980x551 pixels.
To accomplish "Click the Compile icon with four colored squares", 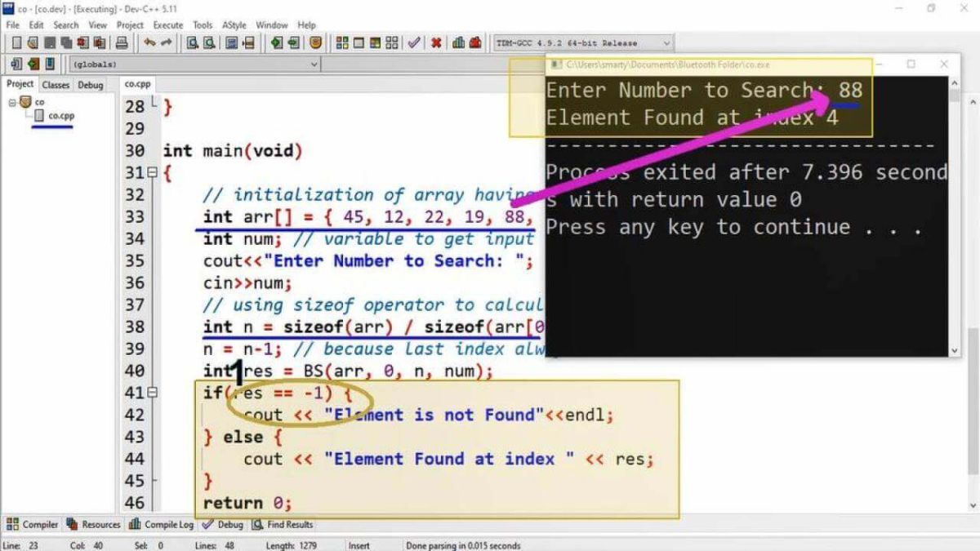I will pyautogui.click(x=342, y=42).
